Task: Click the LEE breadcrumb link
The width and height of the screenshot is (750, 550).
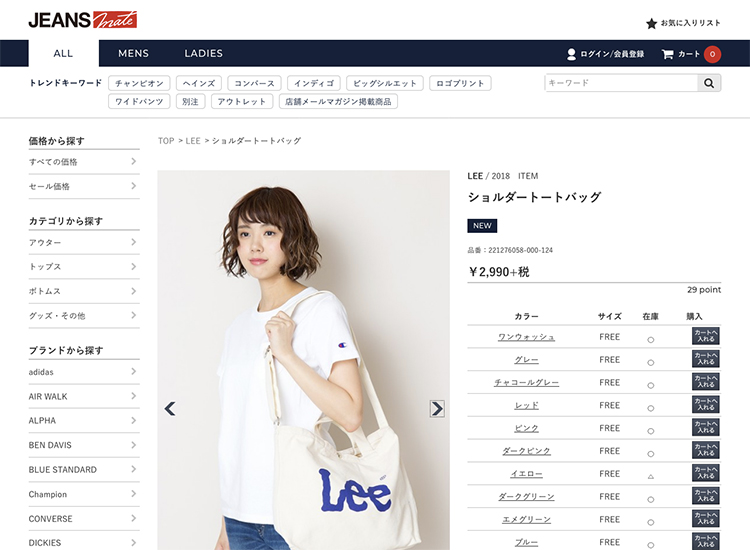Action: point(193,141)
